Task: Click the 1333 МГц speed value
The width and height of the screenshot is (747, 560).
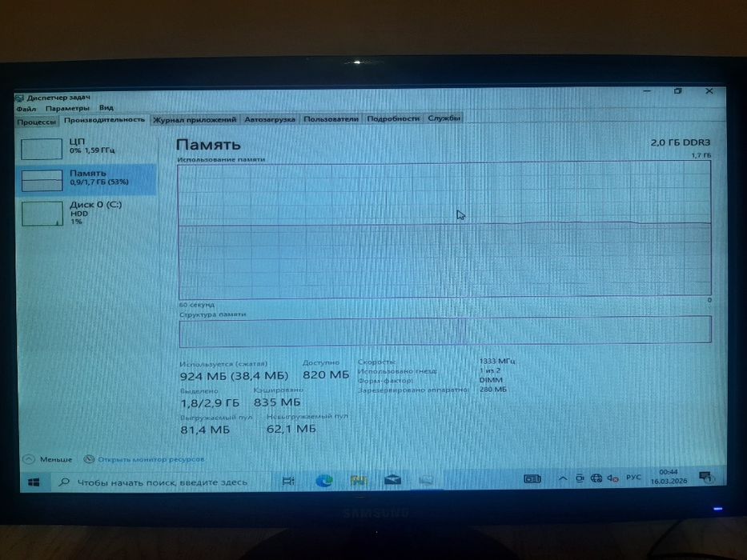Action: (497, 361)
